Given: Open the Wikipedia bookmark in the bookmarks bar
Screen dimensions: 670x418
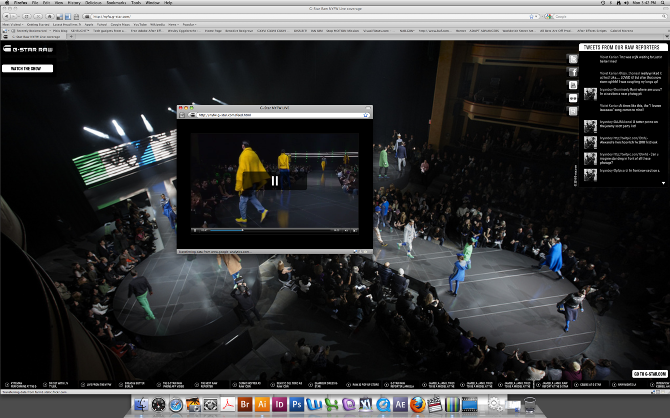Looking at the screenshot, I should click(158, 24).
